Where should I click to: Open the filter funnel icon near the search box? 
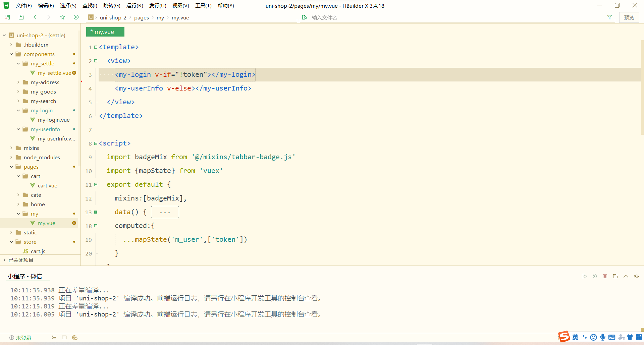point(610,17)
